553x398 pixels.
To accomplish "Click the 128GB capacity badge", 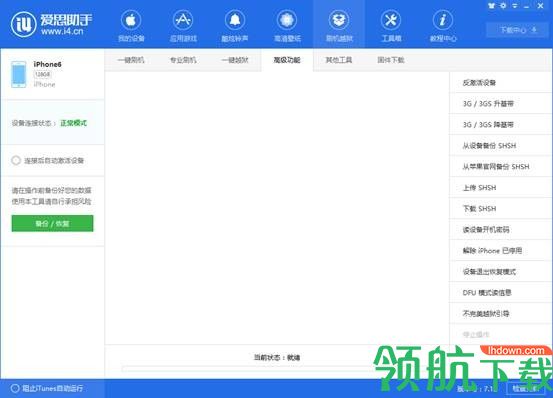I will [x=43, y=74].
